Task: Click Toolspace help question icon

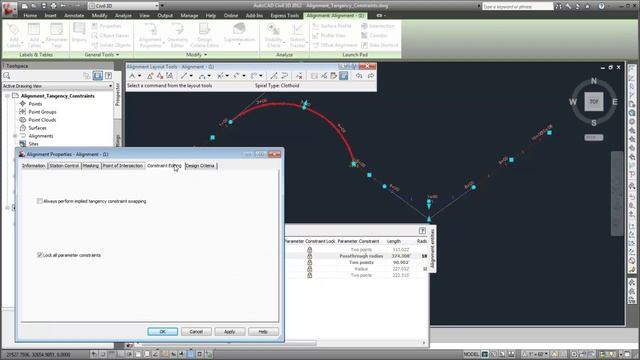Action: pos(109,76)
